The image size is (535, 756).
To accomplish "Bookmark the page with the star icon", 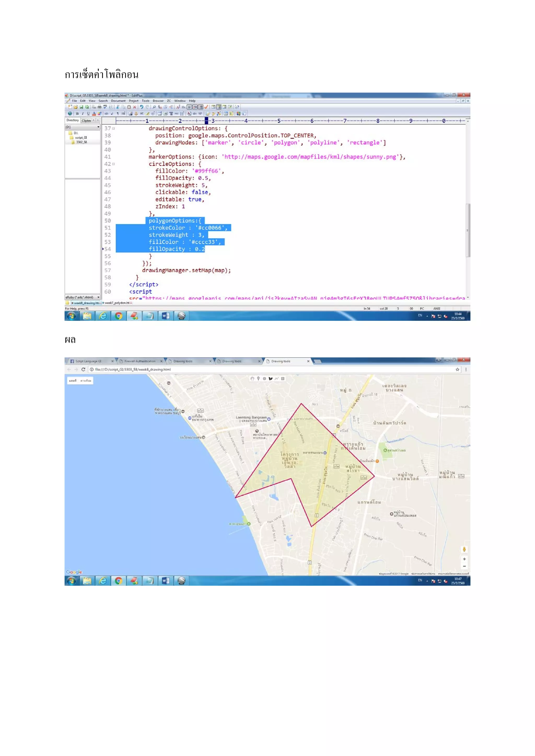I will point(457,369).
